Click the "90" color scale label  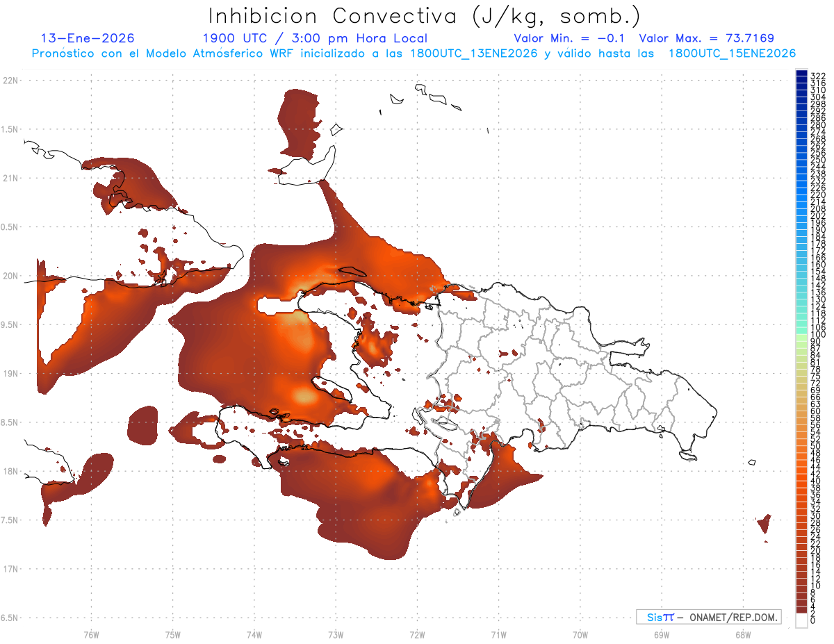tap(816, 342)
